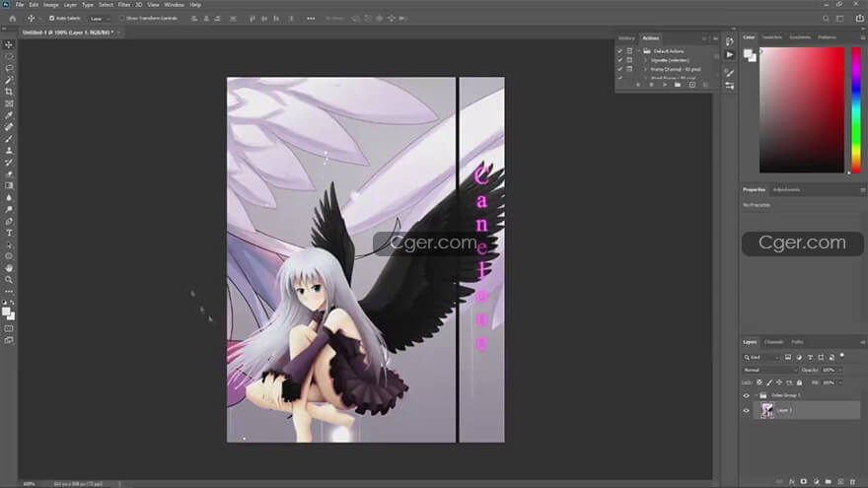The height and width of the screenshot is (488, 868).
Task: Select the Horizontal Type tool
Action: click(x=8, y=233)
